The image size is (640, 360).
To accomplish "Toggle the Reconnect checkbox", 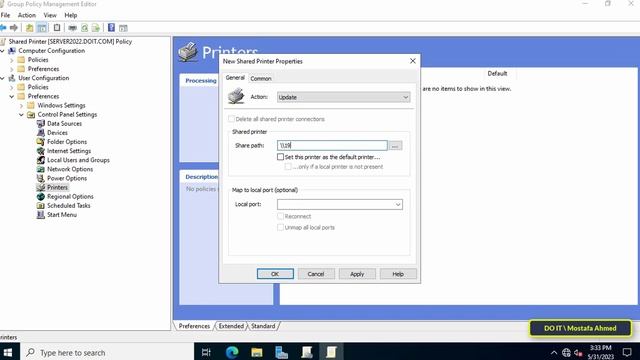I will 280,216.
